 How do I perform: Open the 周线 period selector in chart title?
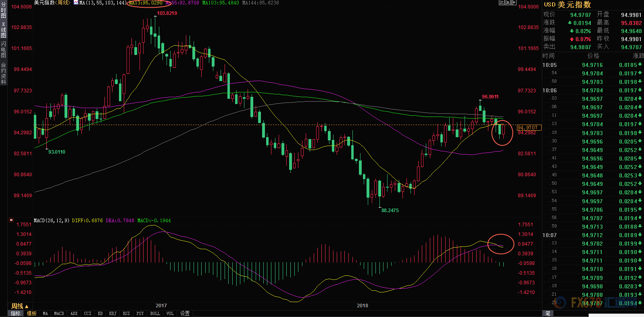[63, 3]
